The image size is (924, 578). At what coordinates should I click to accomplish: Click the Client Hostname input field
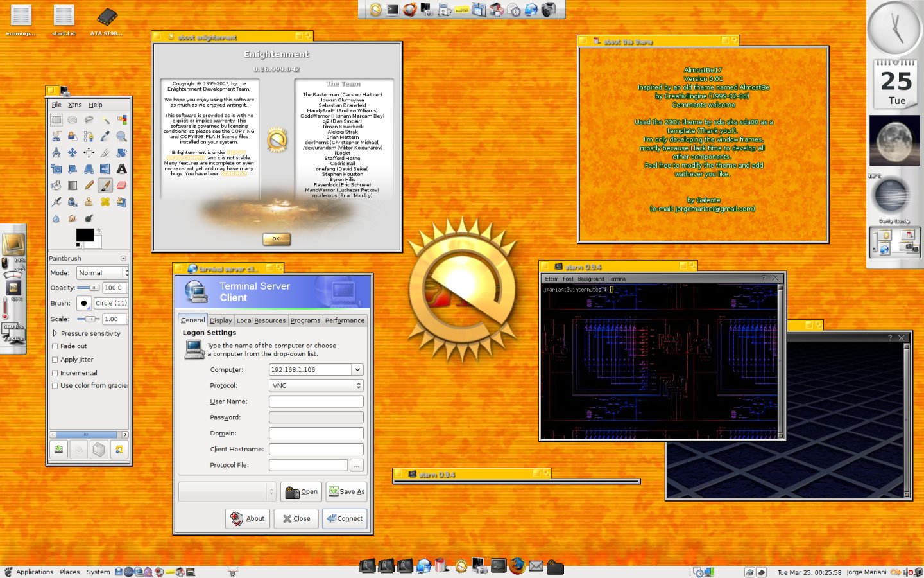pos(316,449)
